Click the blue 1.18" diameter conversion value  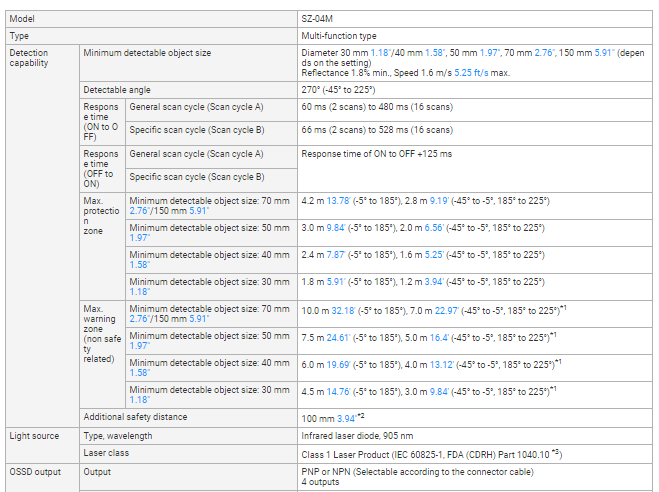click(x=380, y=53)
